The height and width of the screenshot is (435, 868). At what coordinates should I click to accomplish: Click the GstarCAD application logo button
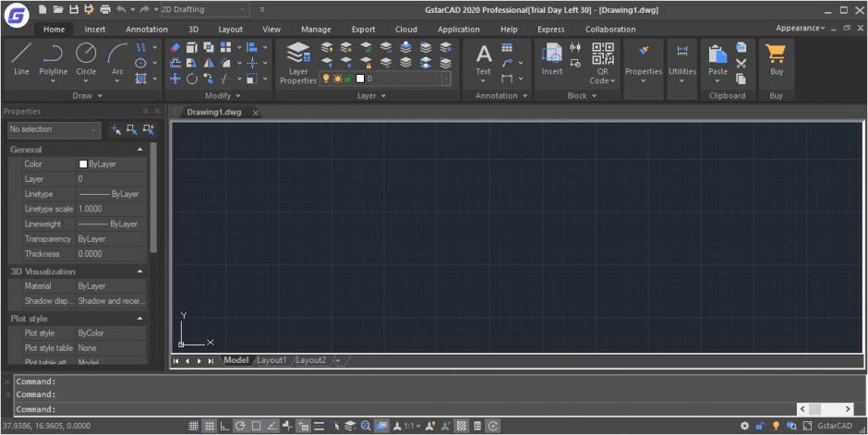(16, 16)
